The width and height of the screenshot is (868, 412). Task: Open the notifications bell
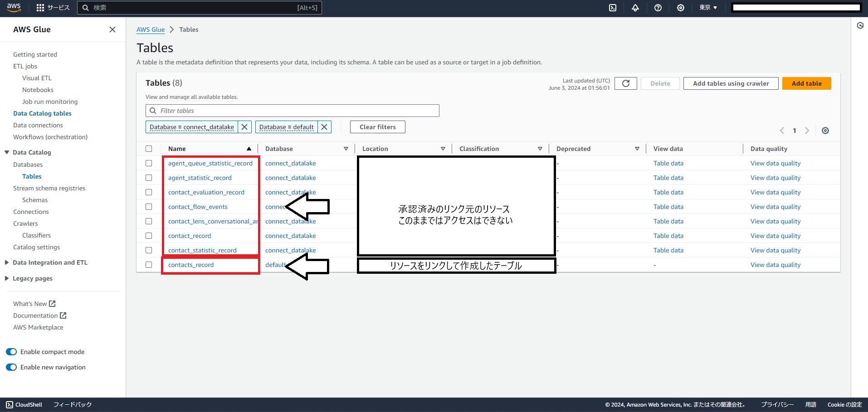[x=635, y=8]
